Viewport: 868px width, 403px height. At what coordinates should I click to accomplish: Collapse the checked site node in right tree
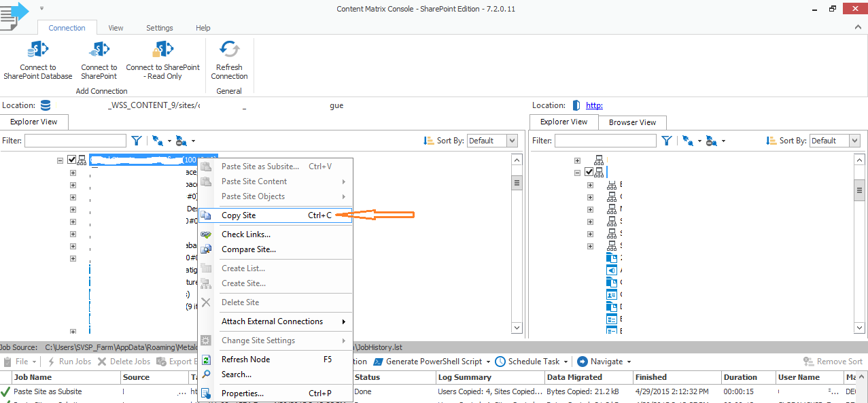[577, 173]
